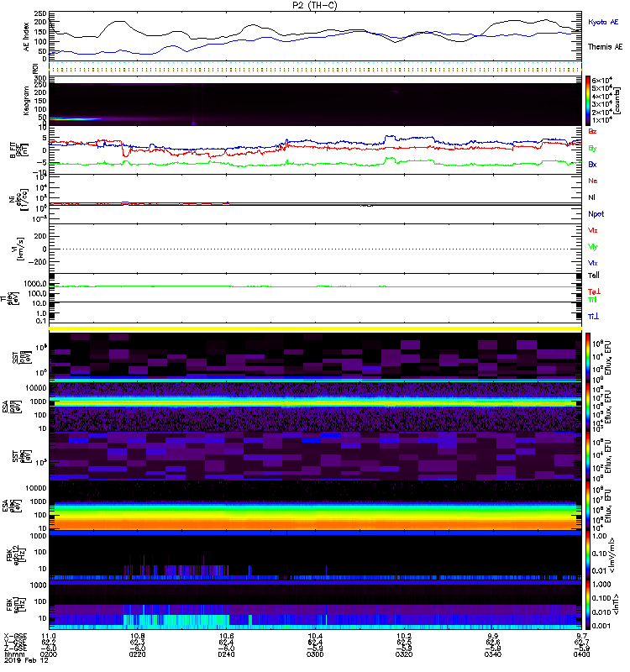
Task: Click the blue "Vix" velocity legend label
Action: click(592, 263)
